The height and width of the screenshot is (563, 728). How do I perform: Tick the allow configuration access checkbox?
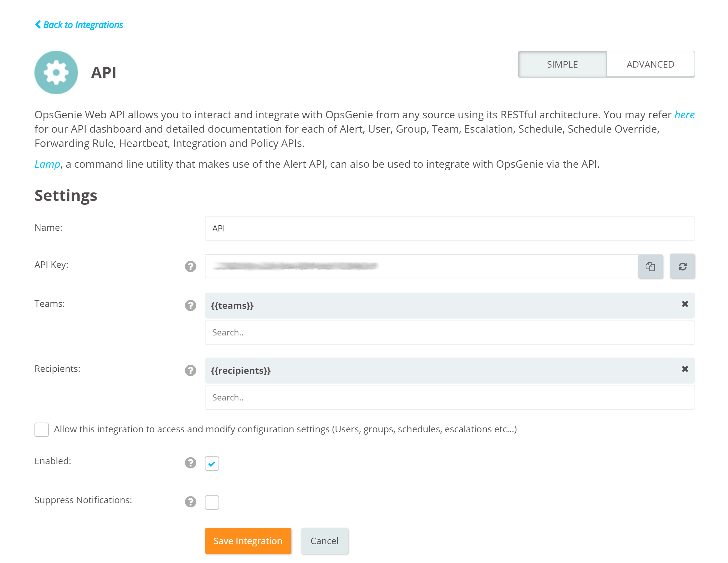(x=42, y=429)
